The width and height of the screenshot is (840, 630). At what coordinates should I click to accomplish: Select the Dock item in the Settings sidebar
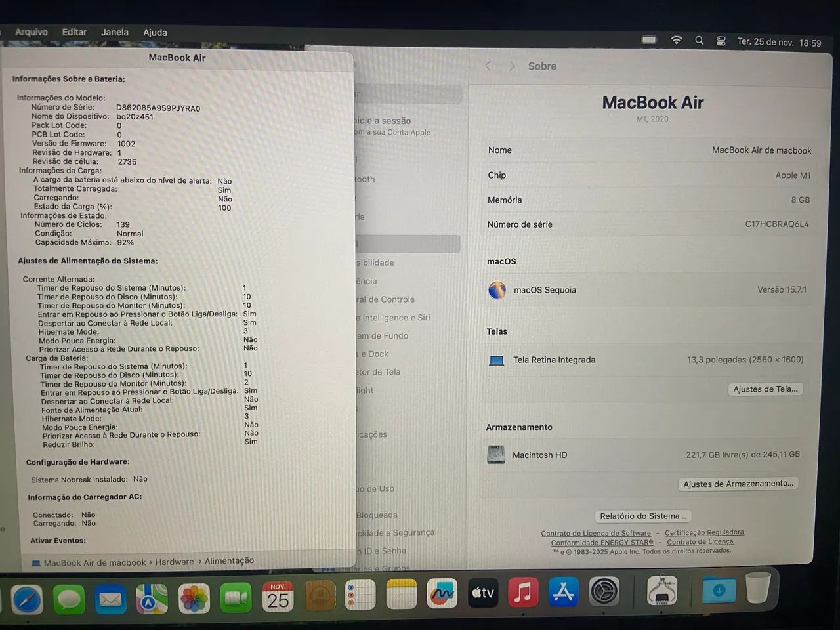[373, 354]
